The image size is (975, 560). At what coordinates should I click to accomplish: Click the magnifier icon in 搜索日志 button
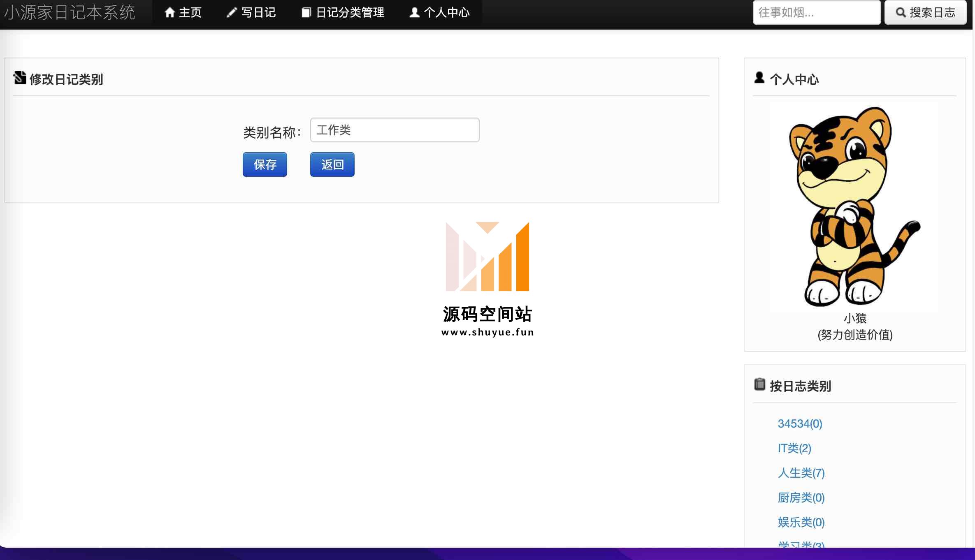[901, 13]
